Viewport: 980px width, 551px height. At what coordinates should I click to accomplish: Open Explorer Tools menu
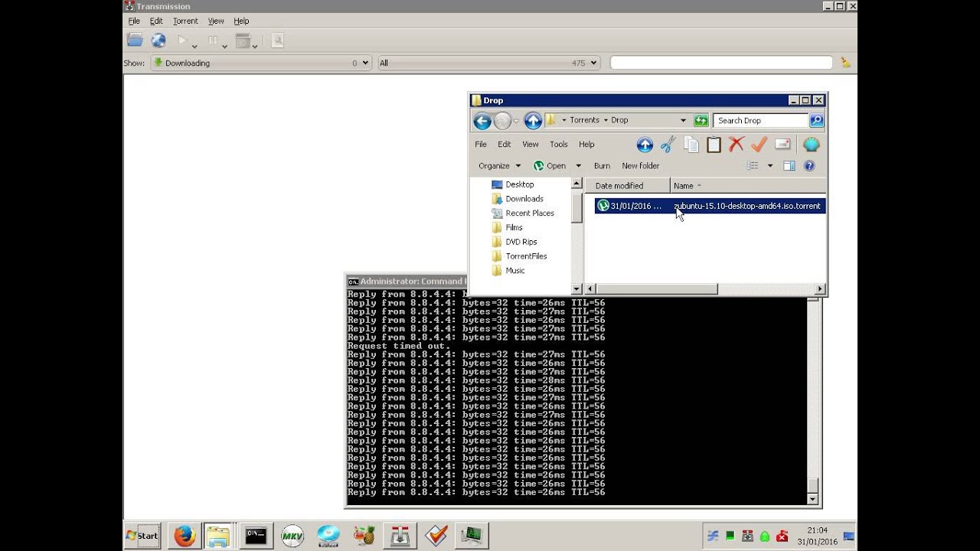[x=559, y=144]
